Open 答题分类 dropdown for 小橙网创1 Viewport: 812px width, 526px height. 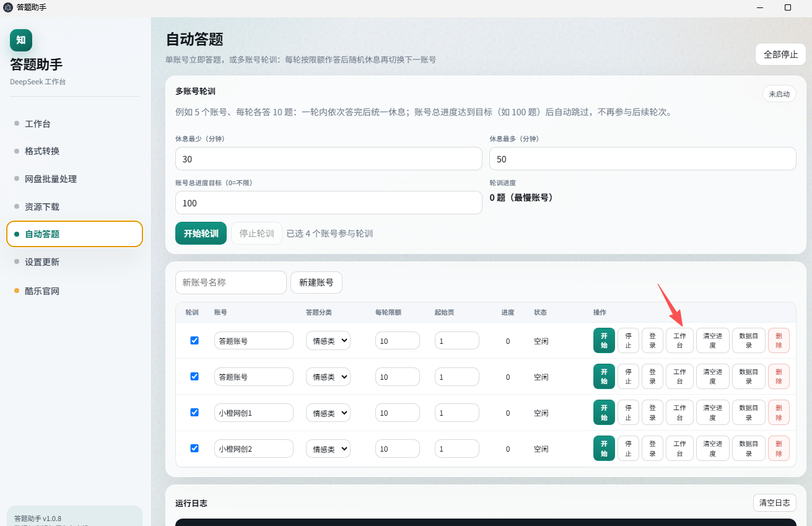point(328,413)
